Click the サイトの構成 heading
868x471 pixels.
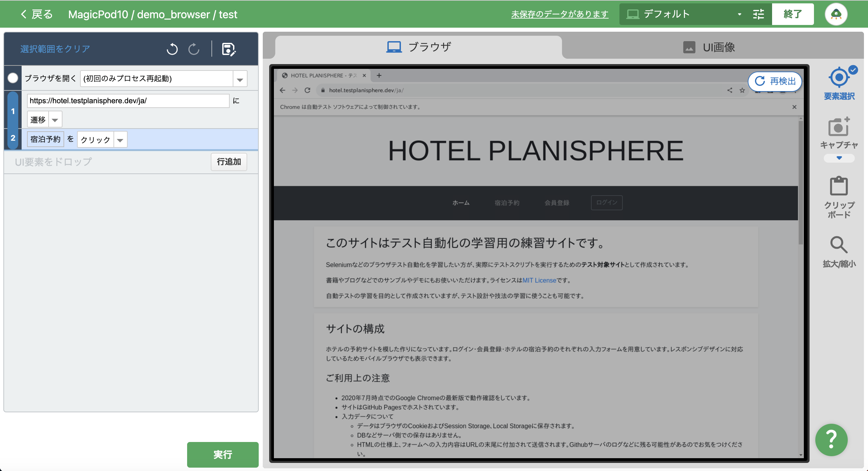pyautogui.click(x=355, y=329)
